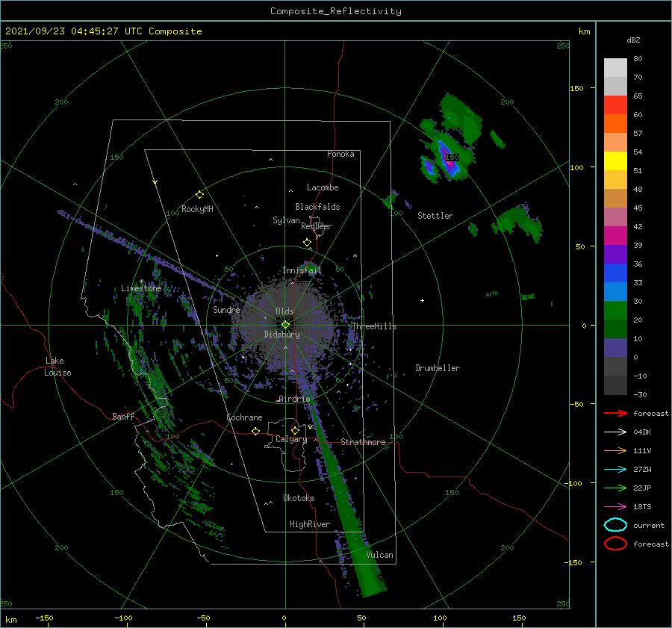Click the yellow diamond marker above Calgary

click(295, 430)
